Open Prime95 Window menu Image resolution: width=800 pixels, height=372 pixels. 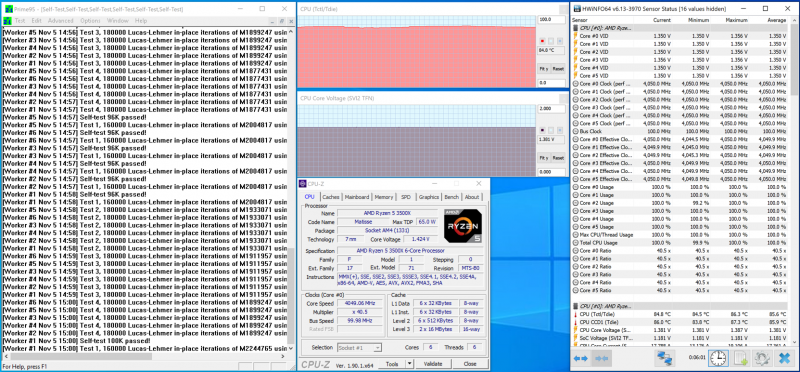(118, 21)
